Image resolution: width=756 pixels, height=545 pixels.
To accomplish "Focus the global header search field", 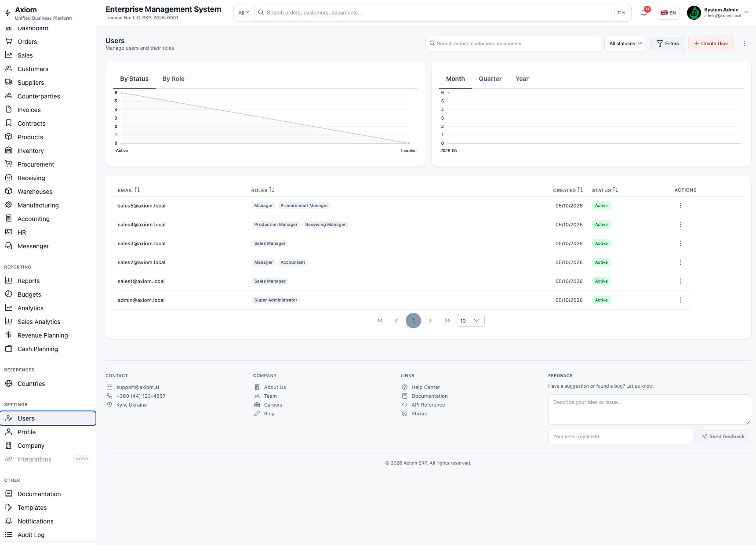I will pyautogui.click(x=433, y=13).
